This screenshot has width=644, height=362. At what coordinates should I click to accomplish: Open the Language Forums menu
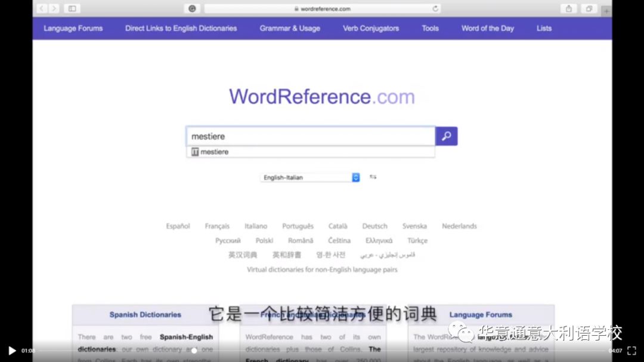coord(73,29)
